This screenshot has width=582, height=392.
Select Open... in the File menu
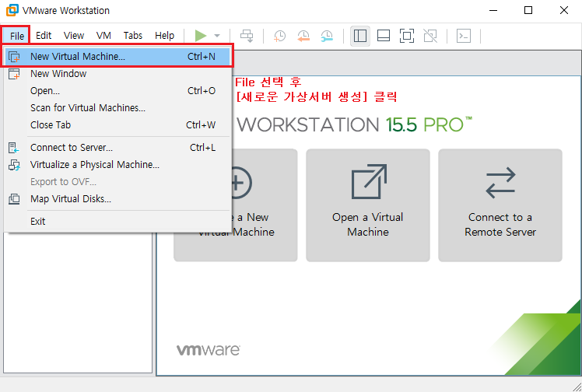coord(119,90)
